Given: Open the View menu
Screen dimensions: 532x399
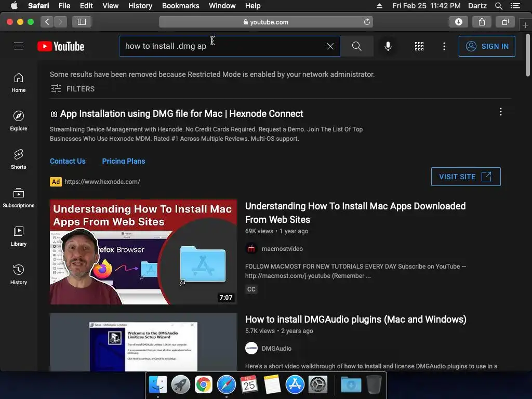Looking at the screenshot, I should click(110, 6).
